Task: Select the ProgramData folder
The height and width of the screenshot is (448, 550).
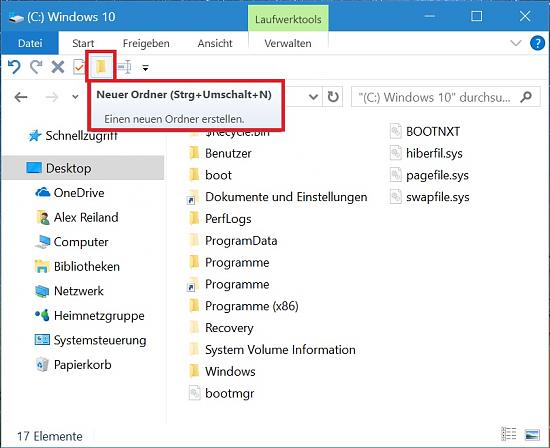Action: [x=241, y=241]
